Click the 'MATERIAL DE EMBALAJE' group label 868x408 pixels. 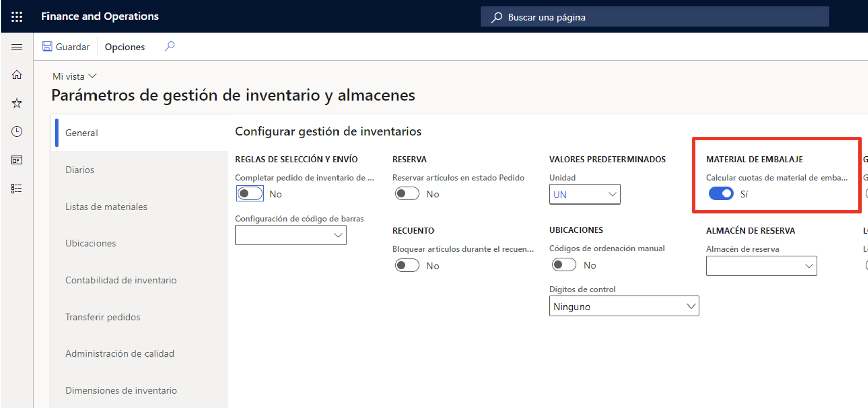754,159
